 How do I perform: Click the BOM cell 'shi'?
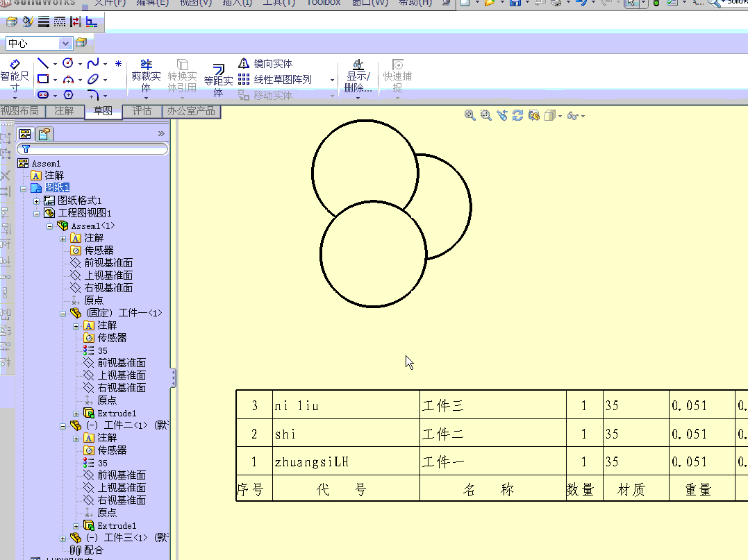coord(346,433)
